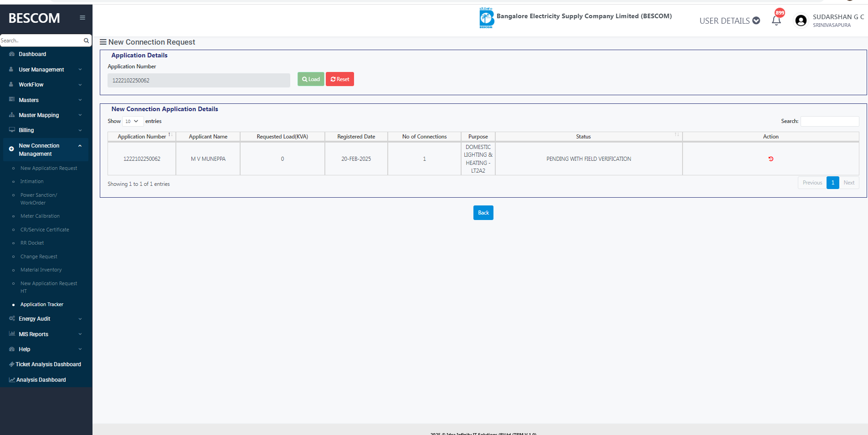The image size is (868, 435).
Task: Sort by Status column arrows
Action: 677,135
